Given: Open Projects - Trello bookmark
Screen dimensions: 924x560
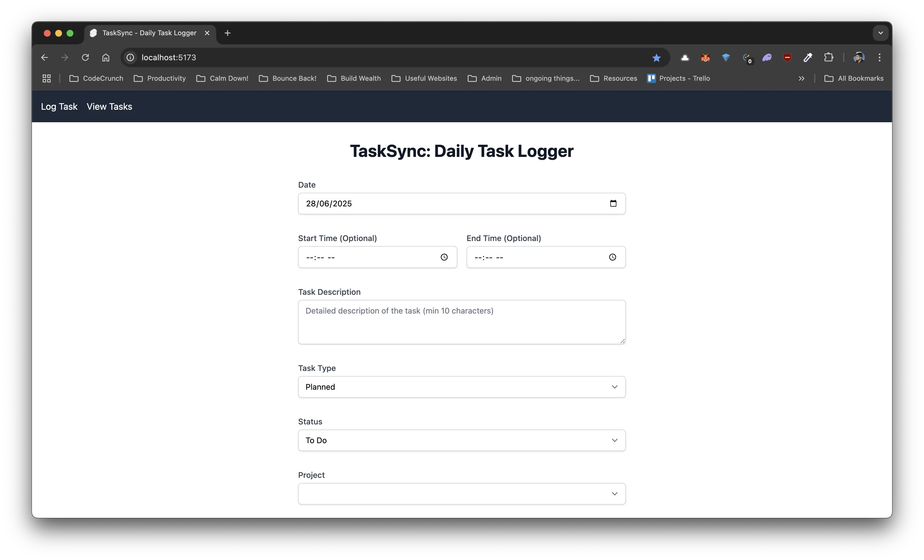Looking at the screenshot, I should [678, 78].
